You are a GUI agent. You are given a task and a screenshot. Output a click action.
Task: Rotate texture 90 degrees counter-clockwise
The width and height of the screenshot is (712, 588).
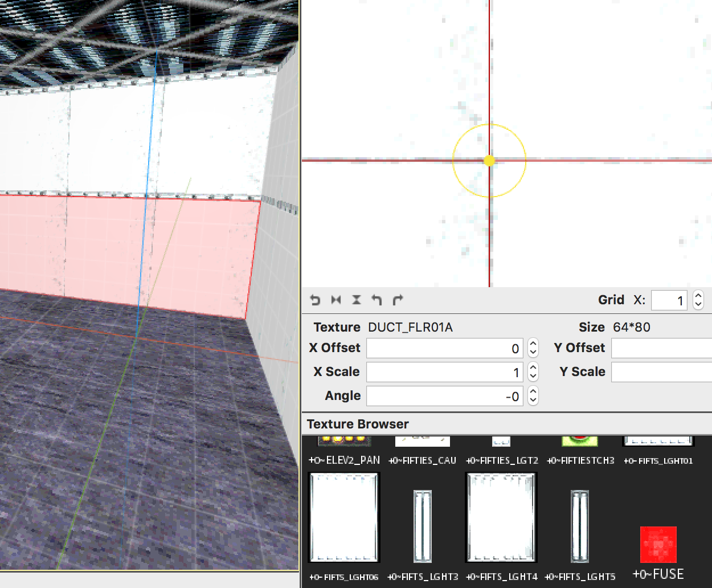click(x=377, y=300)
